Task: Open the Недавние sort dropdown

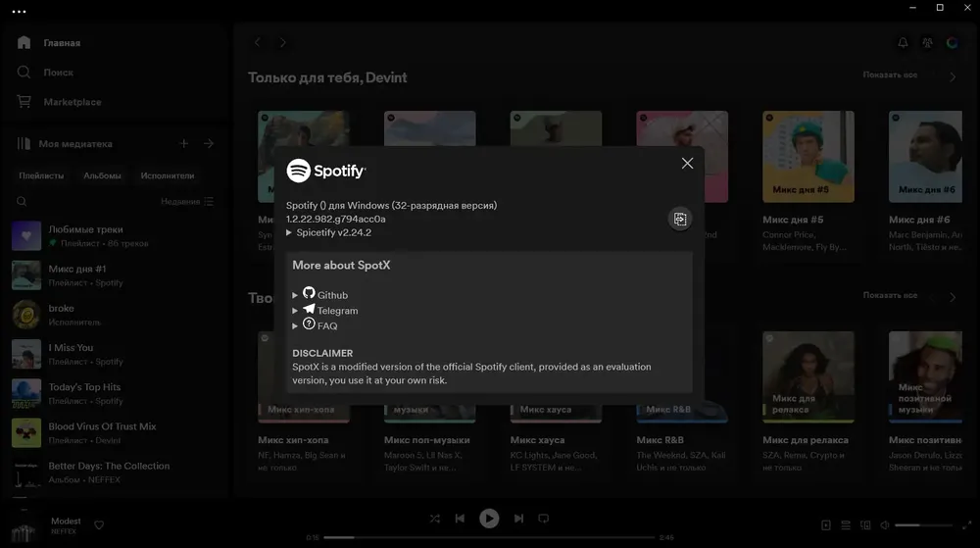Action: (x=187, y=201)
